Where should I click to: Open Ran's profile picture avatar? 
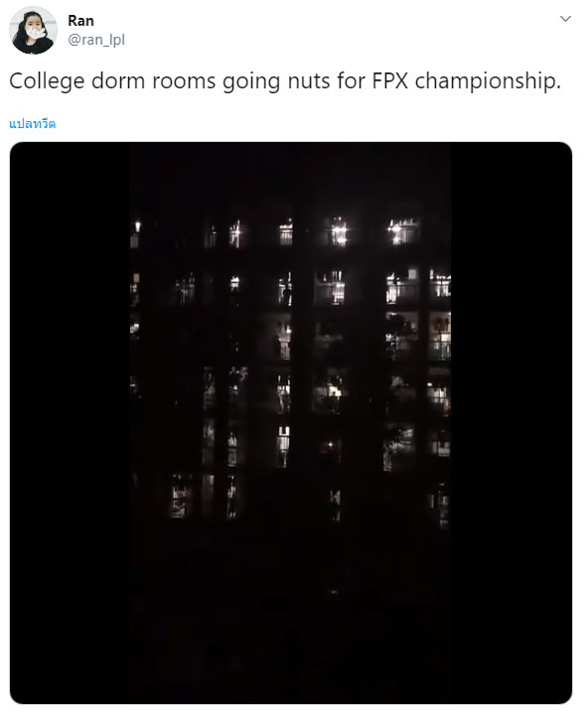[33, 31]
